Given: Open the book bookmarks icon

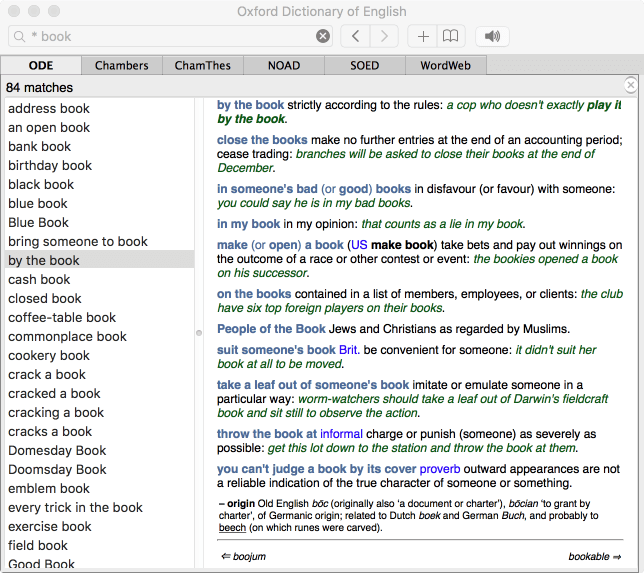Looking at the screenshot, I should [x=451, y=36].
